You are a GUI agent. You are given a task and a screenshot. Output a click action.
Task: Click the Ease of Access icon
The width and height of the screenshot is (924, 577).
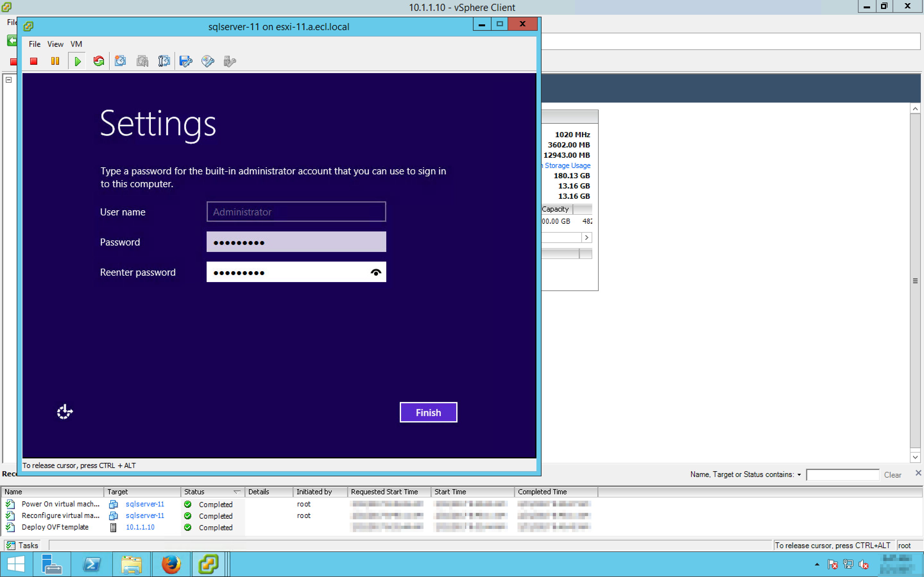pos(64,412)
